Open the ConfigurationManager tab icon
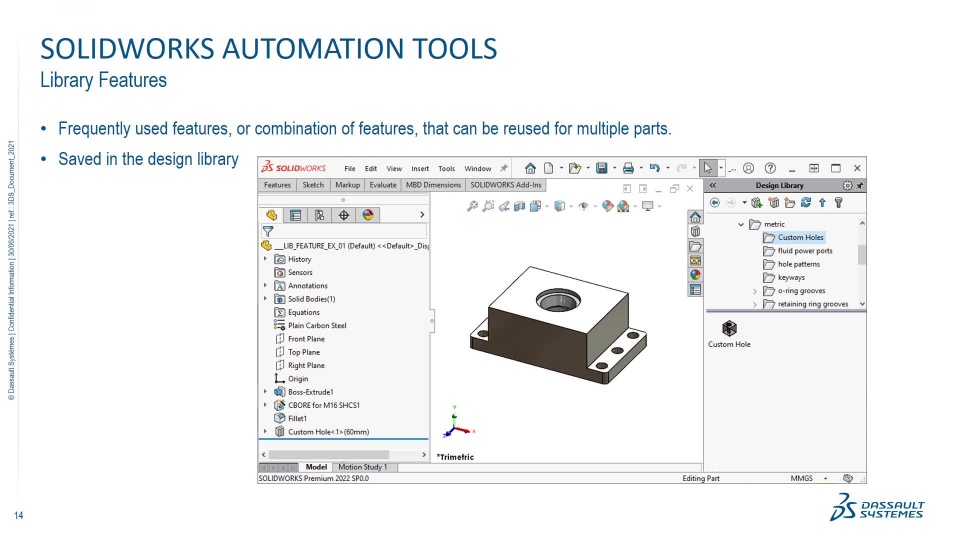 (x=319, y=215)
